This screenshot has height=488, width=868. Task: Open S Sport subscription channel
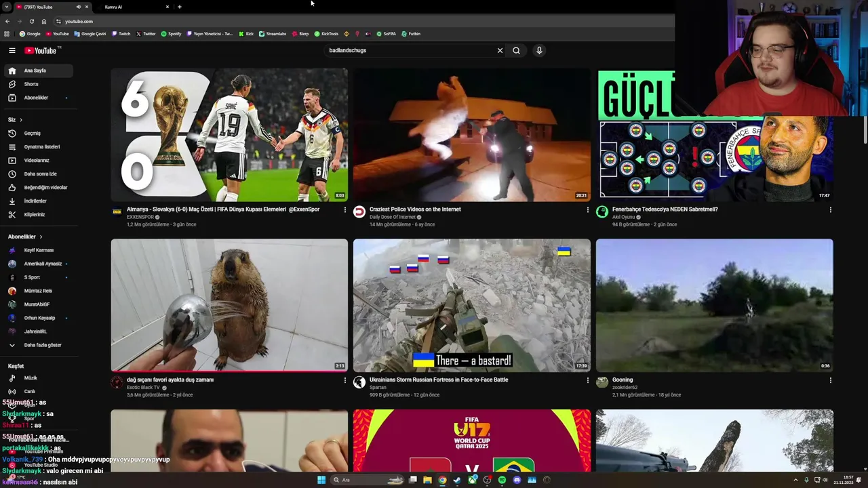pyautogui.click(x=39, y=277)
